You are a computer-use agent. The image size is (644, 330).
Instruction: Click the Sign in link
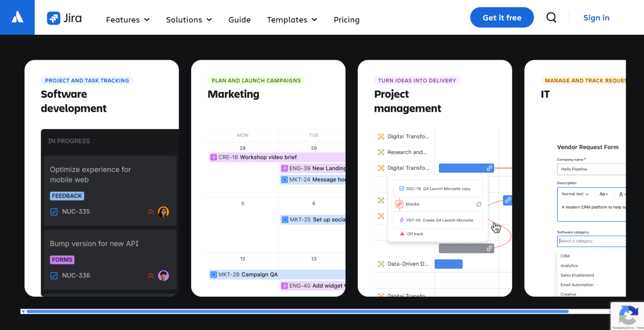[596, 18]
